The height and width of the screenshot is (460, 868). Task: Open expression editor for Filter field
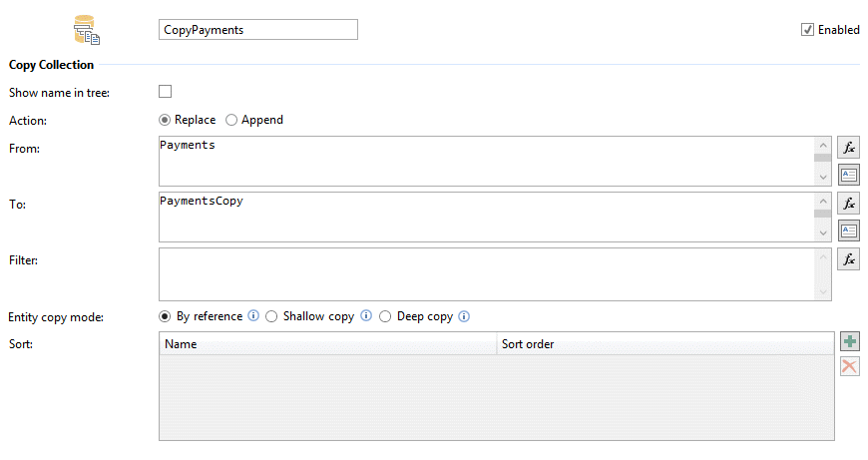click(x=849, y=259)
